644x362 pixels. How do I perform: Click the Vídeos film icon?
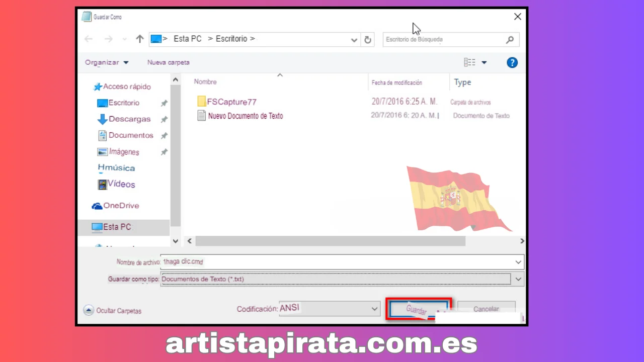103,184
